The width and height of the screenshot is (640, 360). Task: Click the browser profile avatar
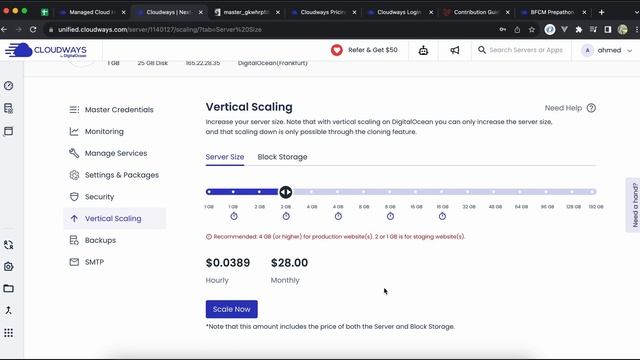622,29
